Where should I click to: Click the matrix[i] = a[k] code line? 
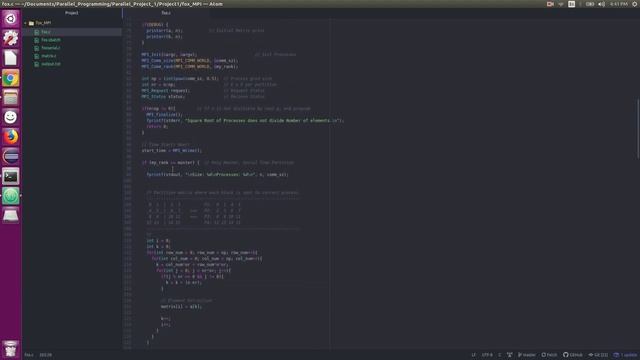tap(181, 307)
